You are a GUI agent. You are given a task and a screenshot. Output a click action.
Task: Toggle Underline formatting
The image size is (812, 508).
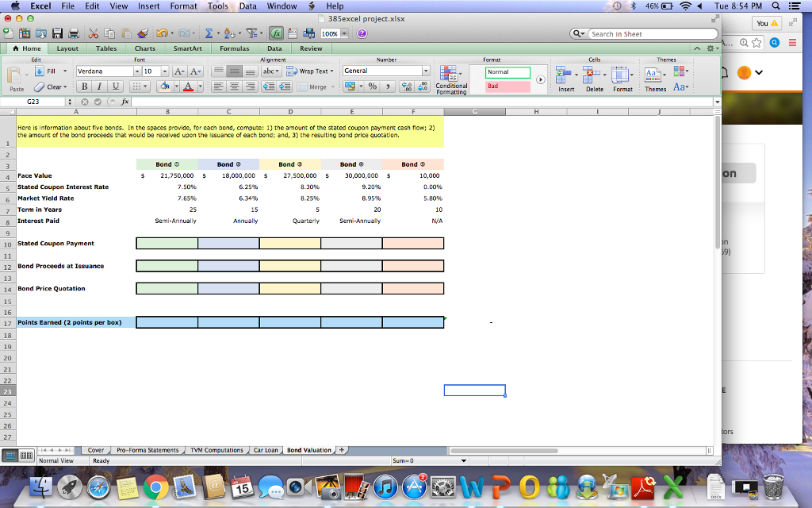click(116, 87)
